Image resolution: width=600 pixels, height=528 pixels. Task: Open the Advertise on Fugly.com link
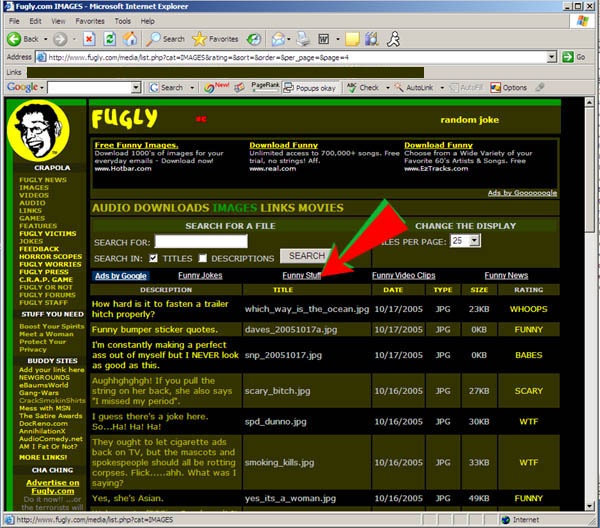(x=53, y=487)
